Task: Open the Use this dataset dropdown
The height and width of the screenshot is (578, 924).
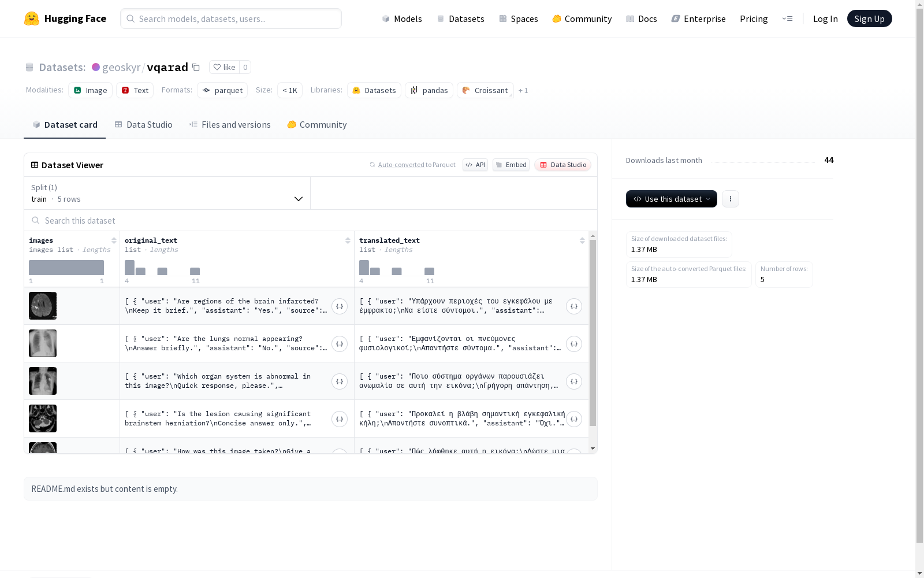Action: [672, 199]
